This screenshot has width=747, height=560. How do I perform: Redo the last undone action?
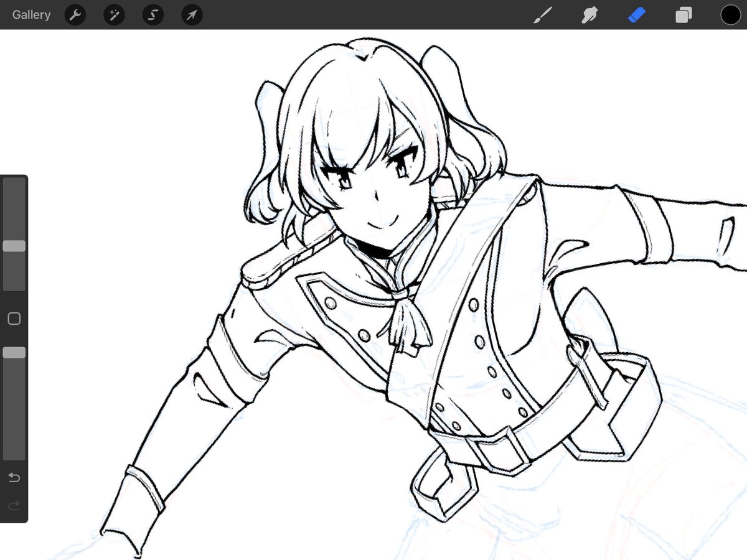(14, 506)
